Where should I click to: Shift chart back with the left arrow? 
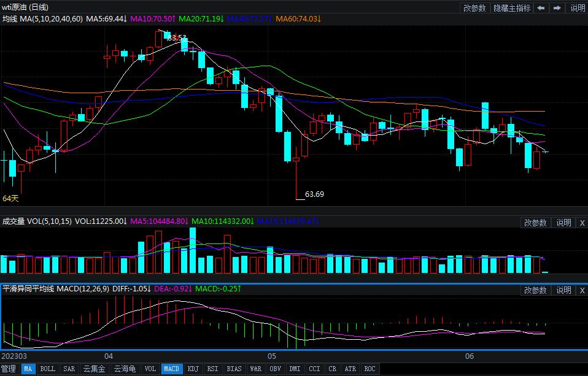coord(541,8)
